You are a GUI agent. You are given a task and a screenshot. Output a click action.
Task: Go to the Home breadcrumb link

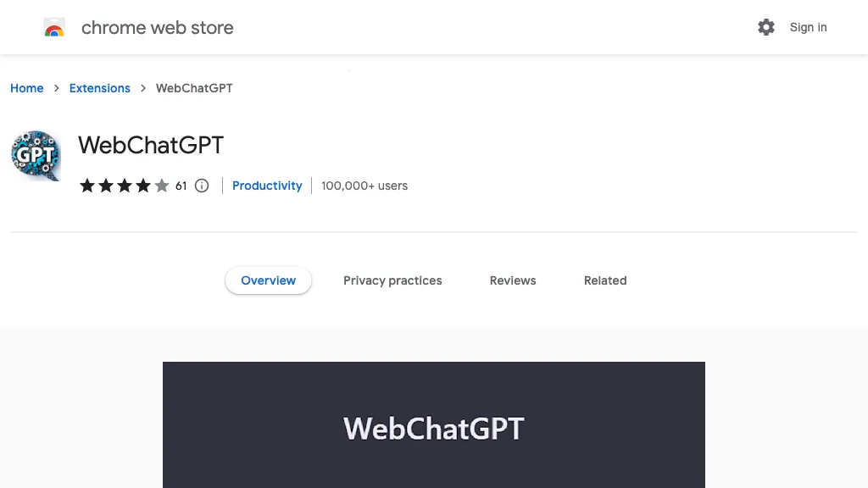coord(27,88)
